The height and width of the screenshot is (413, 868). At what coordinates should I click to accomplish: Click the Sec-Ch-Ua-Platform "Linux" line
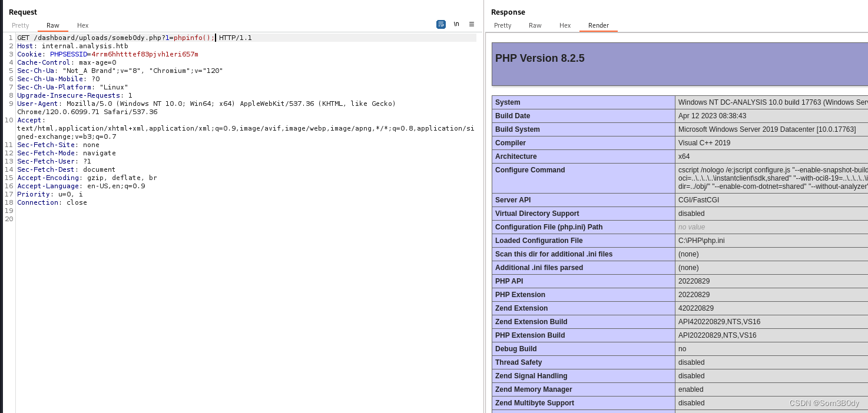point(72,87)
